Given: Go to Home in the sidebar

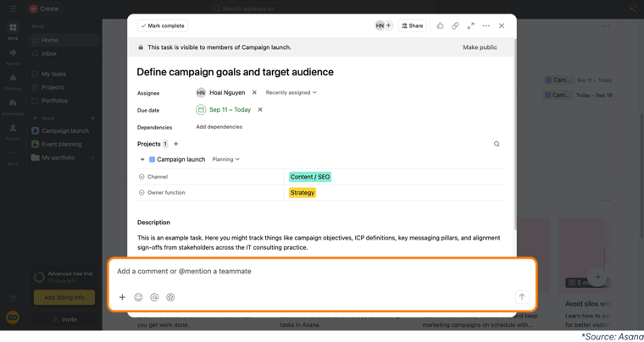Looking at the screenshot, I should [64, 40].
